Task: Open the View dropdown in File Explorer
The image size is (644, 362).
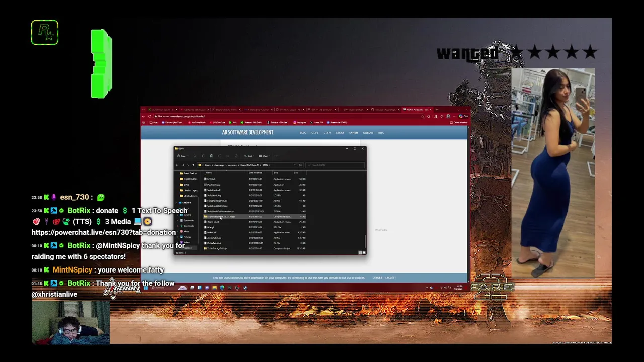Action: click(265, 156)
